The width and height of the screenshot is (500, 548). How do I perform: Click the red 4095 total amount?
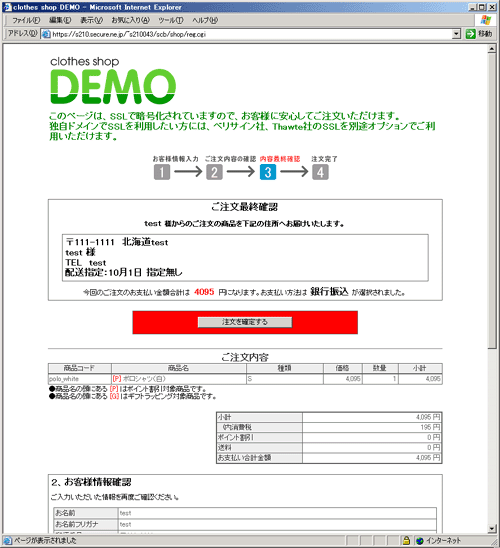point(204,292)
